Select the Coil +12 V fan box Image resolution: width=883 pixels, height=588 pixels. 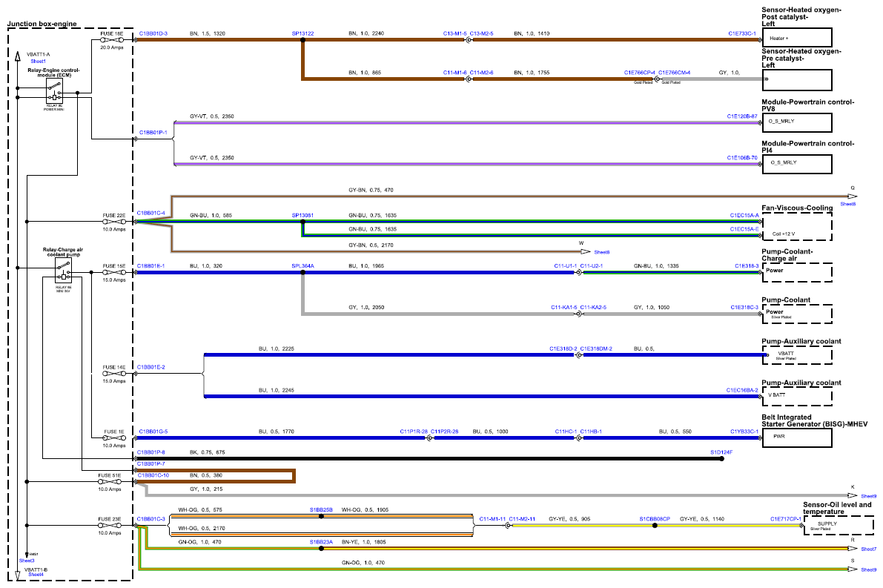pos(797,228)
